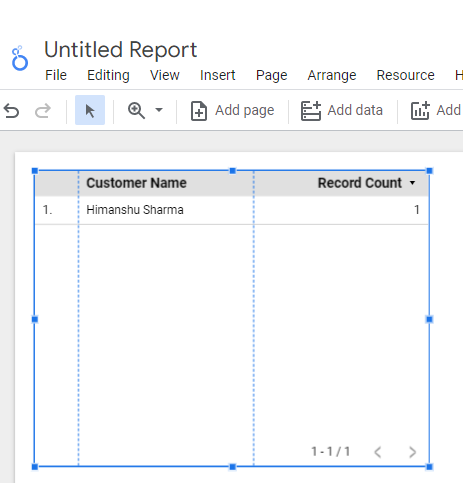
Task: Click the Add a chart icon
Action: tap(420, 111)
